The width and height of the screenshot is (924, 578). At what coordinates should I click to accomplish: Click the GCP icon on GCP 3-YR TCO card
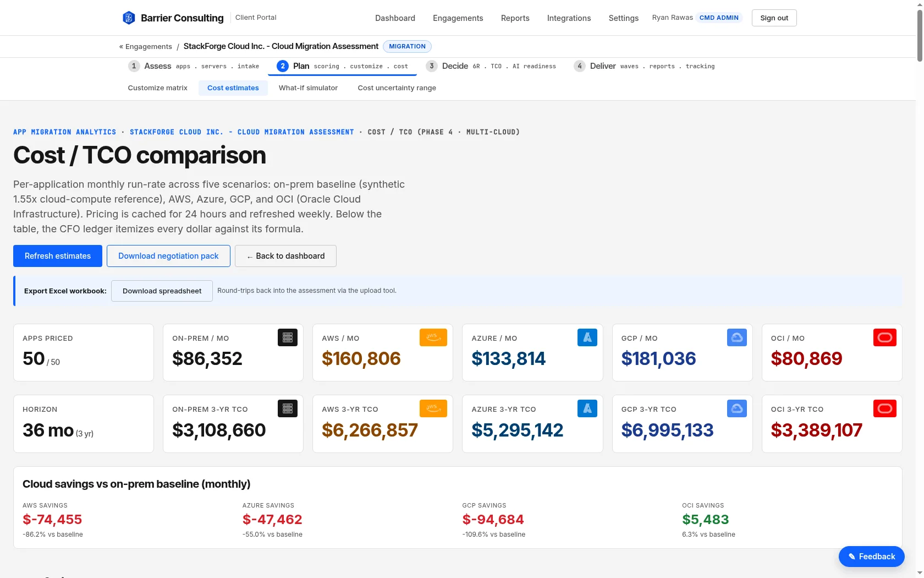737,408
